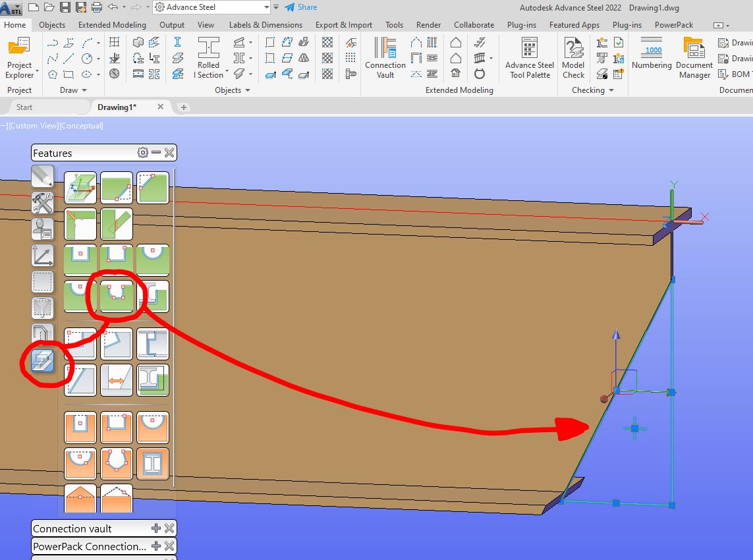753x560 pixels.
Task: Click the Share link
Action: click(301, 7)
